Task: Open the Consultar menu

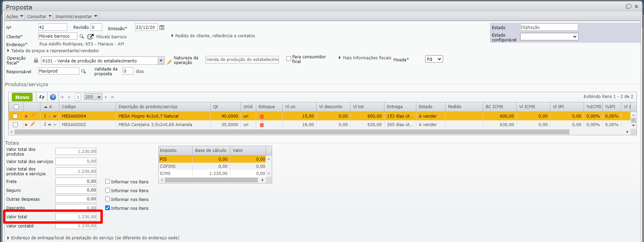Action: tap(39, 16)
